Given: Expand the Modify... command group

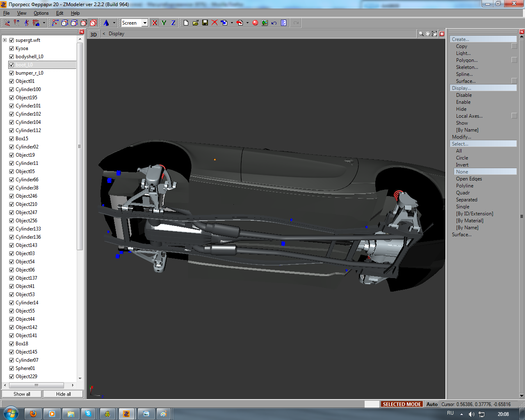Looking at the screenshot, I should (x=461, y=137).
